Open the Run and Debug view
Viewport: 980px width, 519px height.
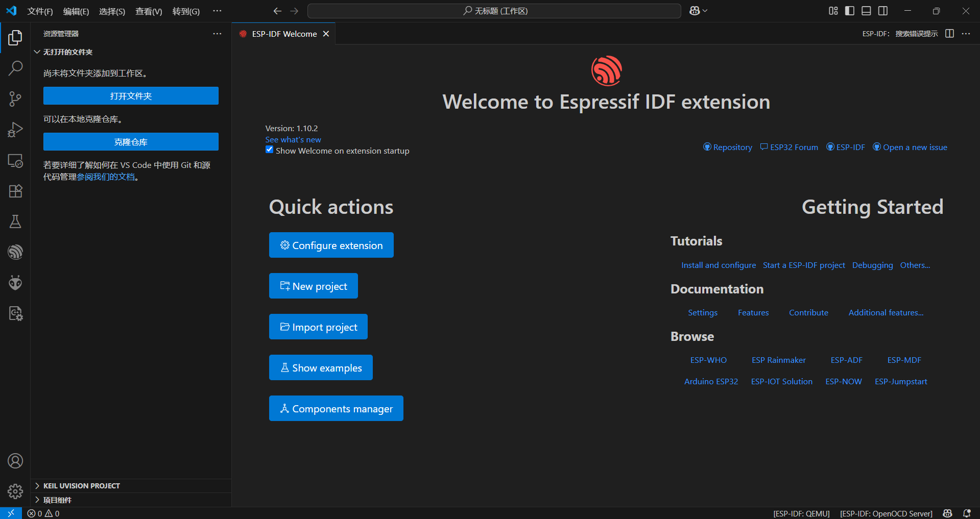[x=15, y=129]
